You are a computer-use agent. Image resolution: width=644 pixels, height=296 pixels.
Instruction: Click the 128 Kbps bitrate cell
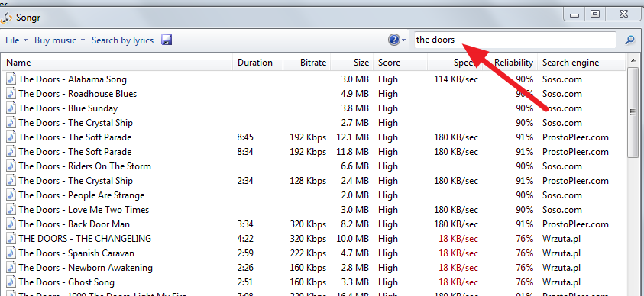pos(308,181)
